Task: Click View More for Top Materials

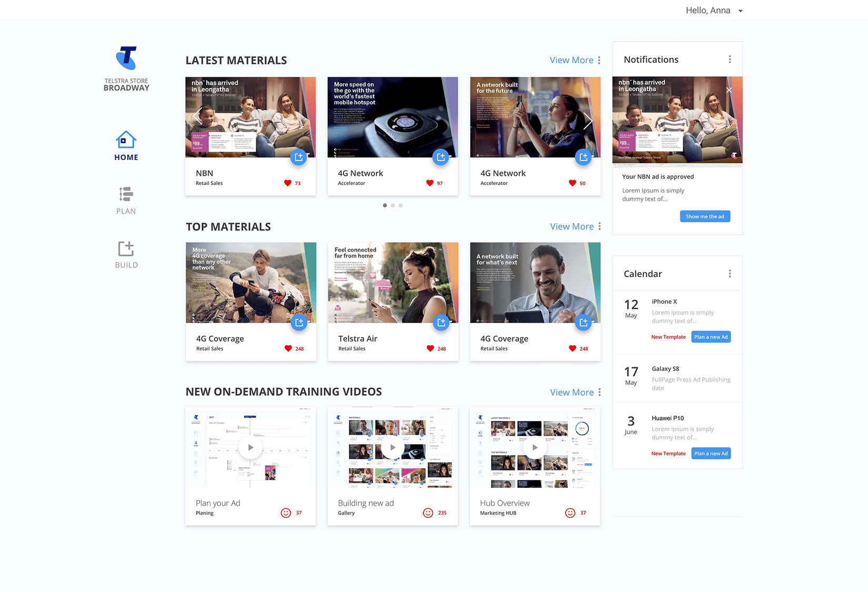Action: (571, 226)
